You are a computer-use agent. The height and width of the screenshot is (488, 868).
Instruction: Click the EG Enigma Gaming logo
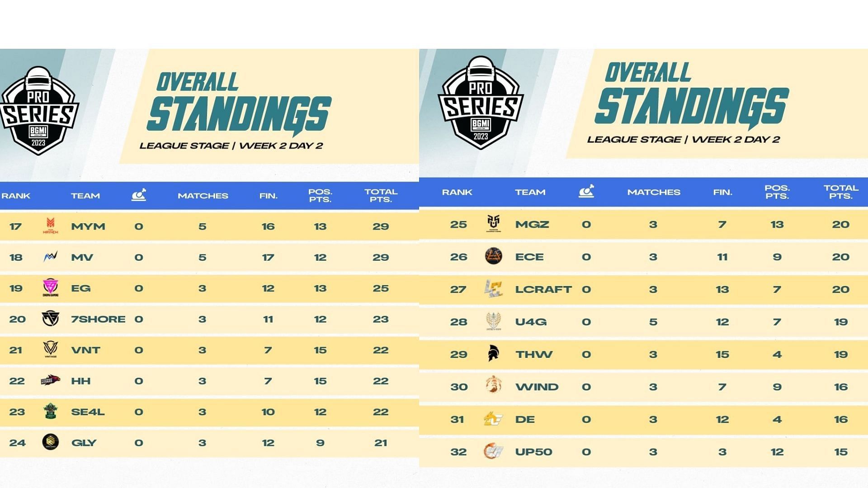50,288
